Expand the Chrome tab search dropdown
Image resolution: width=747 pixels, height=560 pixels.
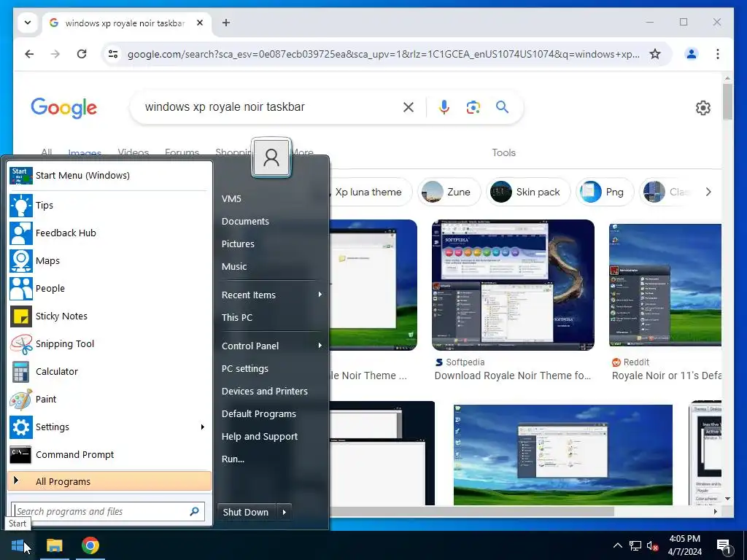[28, 23]
